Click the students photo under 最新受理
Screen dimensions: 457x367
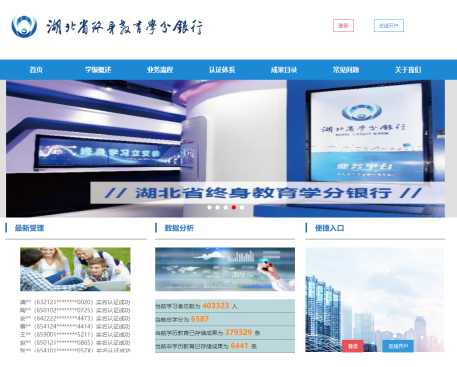(x=75, y=269)
